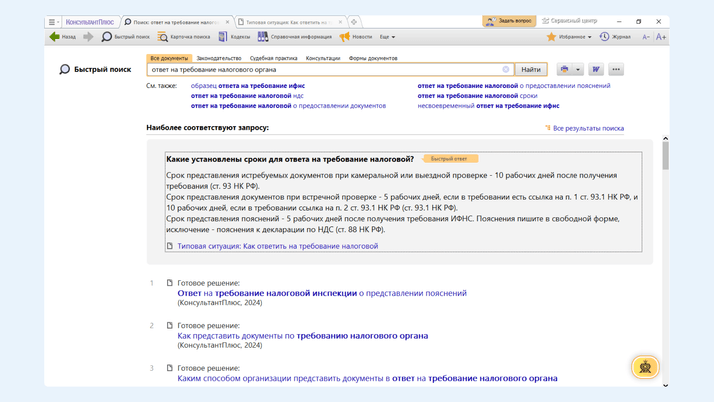Open a new tab with plus icon
The height and width of the screenshot is (402, 714).
click(x=354, y=22)
